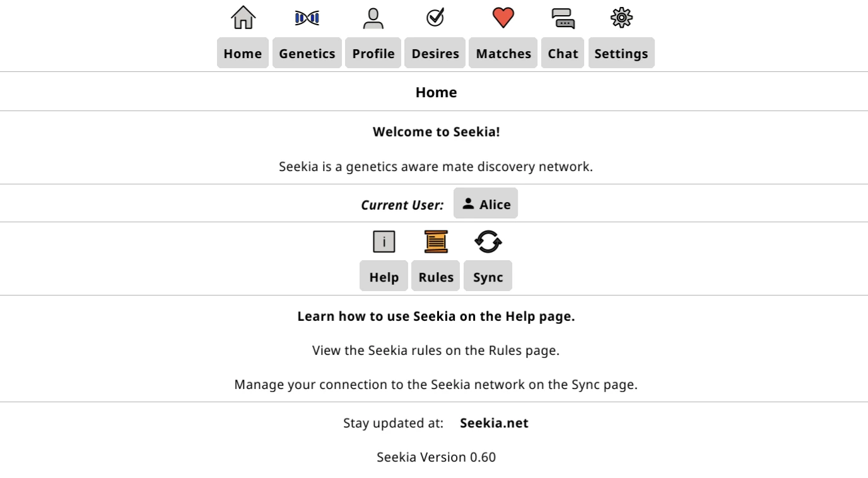Click the circular arrows Sync icon

[x=488, y=241]
